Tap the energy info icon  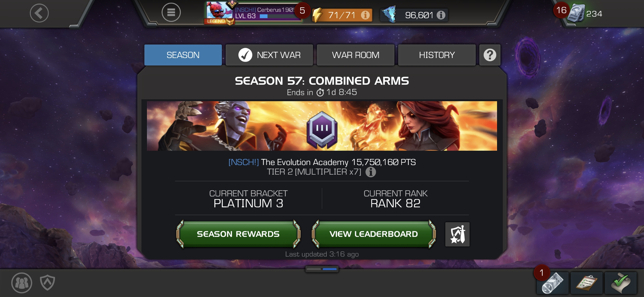(x=365, y=15)
